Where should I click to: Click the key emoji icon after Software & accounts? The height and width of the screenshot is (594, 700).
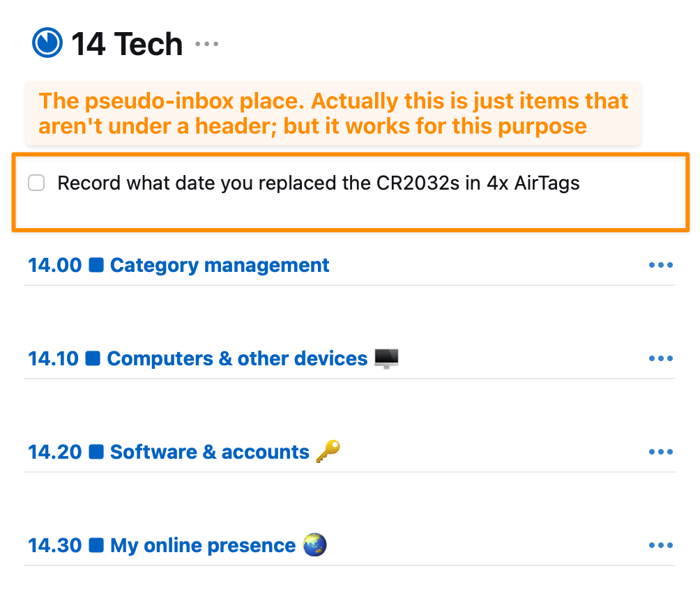tap(328, 452)
